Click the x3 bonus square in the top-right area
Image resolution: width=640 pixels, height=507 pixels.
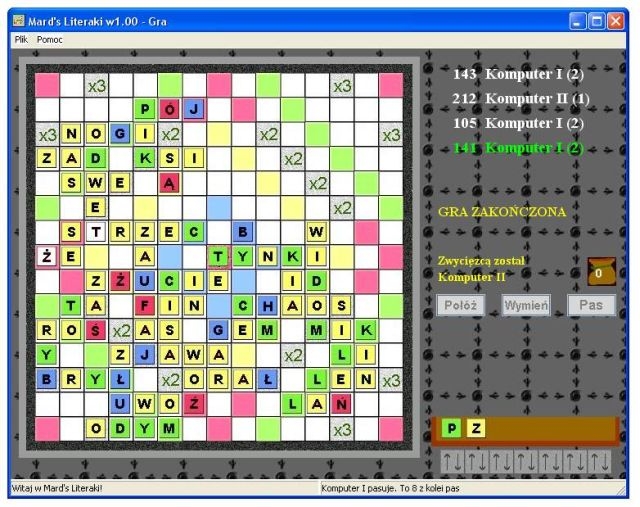(x=342, y=86)
